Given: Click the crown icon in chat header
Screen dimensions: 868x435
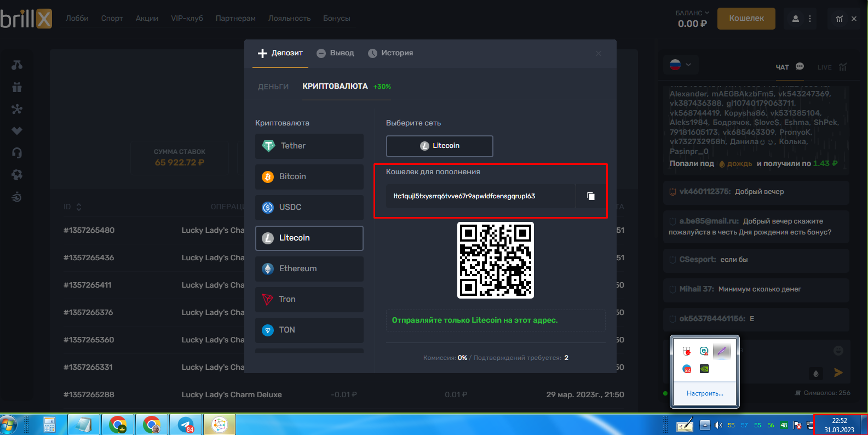Looking at the screenshot, I should point(840,19).
